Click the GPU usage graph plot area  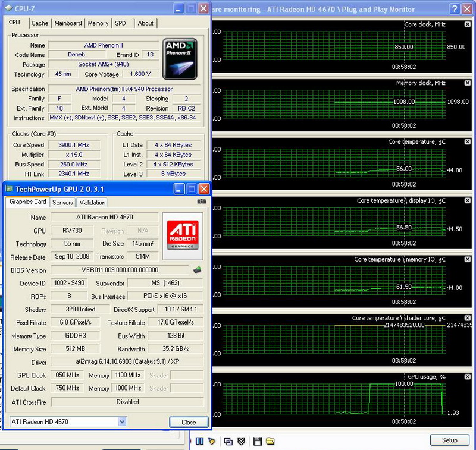pyautogui.click(x=334, y=399)
